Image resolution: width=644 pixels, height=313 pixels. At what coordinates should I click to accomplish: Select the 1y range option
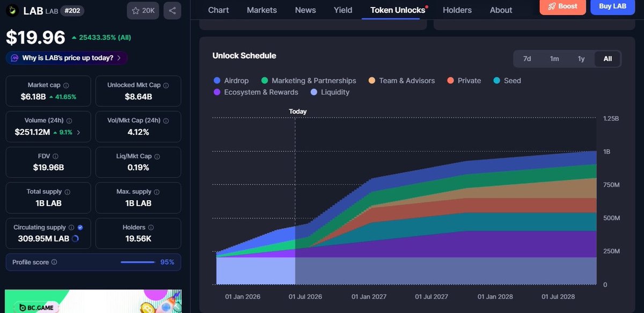(x=581, y=59)
